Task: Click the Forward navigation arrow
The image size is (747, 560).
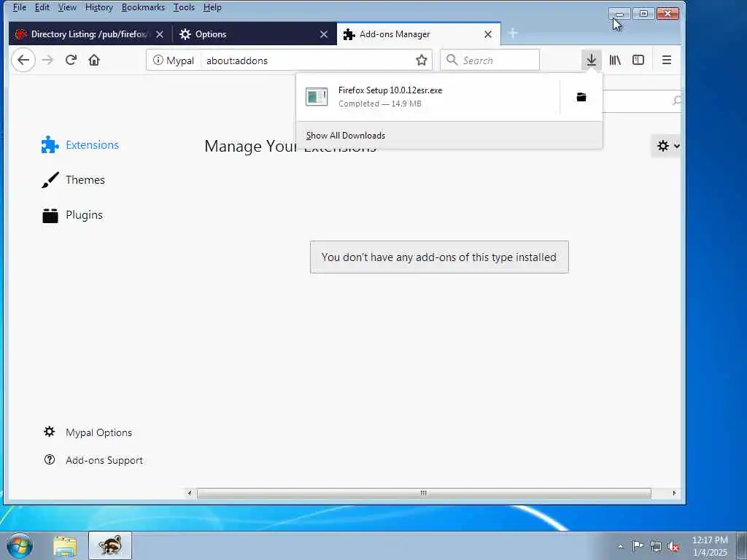Action: tap(47, 60)
